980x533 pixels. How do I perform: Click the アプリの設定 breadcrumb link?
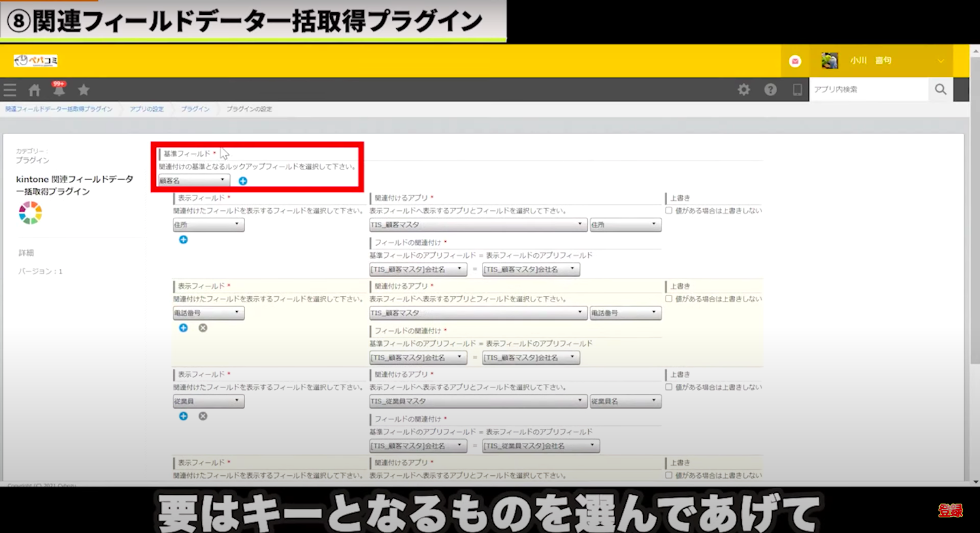click(146, 109)
